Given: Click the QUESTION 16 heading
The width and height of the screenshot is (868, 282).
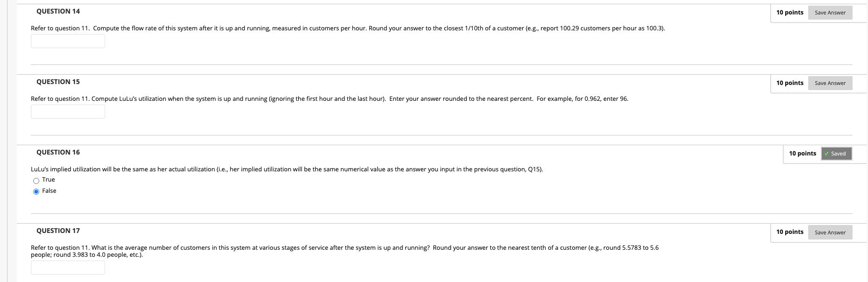Looking at the screenshot, I should 57,152.
